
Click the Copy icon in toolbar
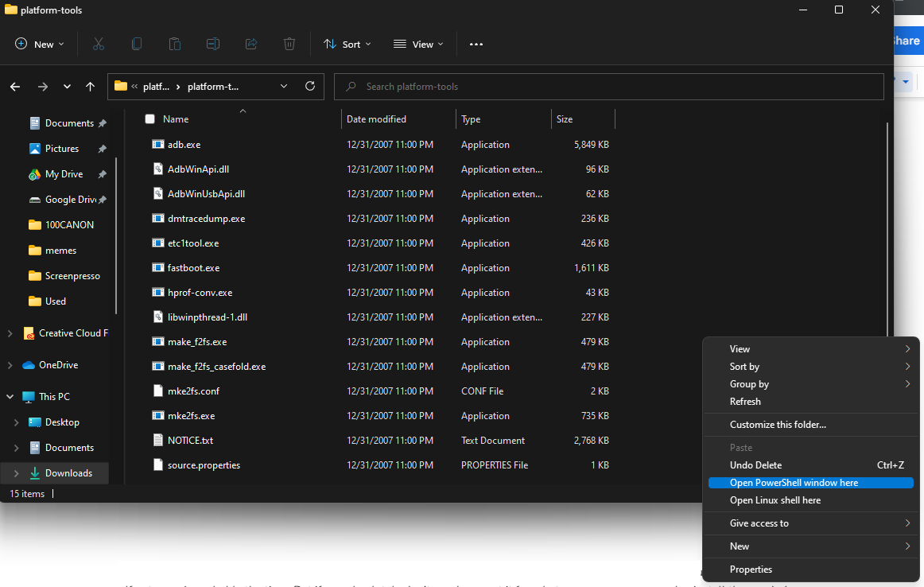point(137,45)
